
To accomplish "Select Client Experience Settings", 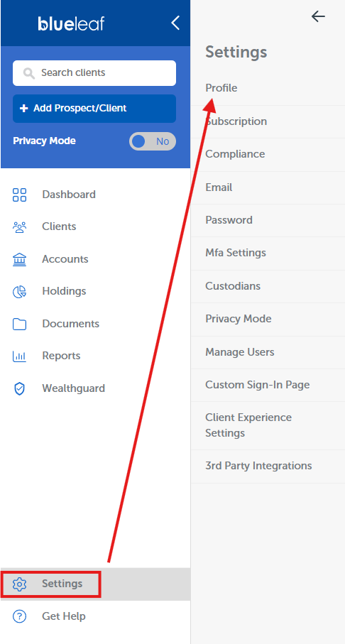I will pyautogui.click(x=268, y=425).
